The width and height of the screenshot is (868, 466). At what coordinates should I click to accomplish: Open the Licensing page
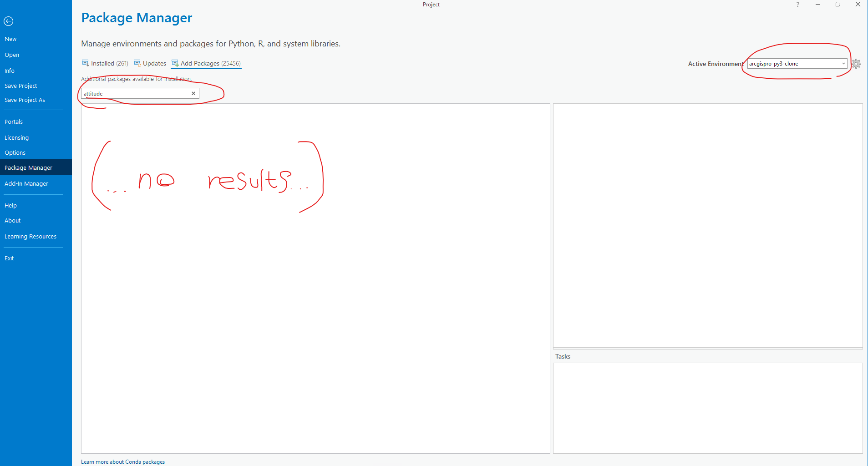16,137
